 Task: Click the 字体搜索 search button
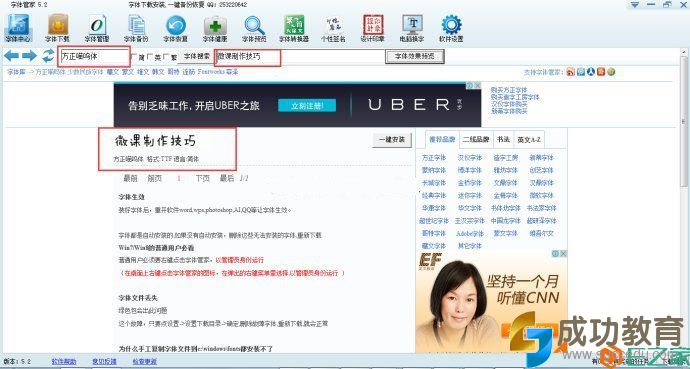[x=197, y=56]
